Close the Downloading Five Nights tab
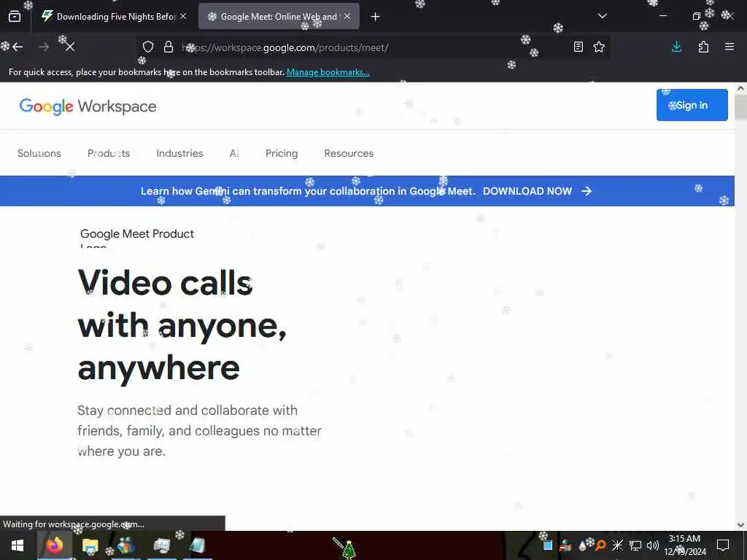The image size is (747, 560). click(x=183, y=16)
